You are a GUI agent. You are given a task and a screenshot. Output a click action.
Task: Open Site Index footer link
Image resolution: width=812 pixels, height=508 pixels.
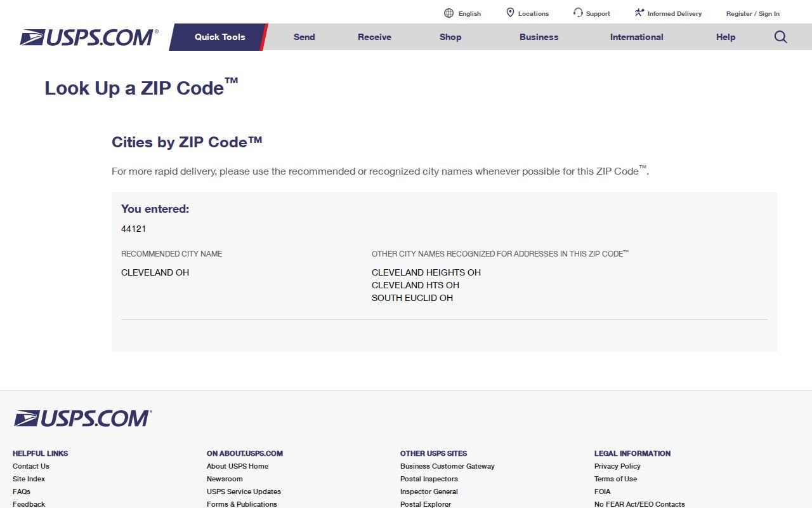click(29, 479)
